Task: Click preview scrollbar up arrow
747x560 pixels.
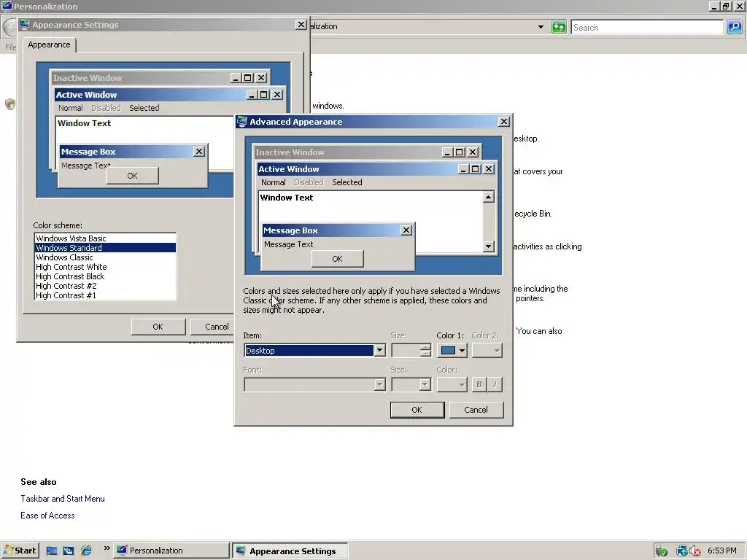Action: point(488,197)
